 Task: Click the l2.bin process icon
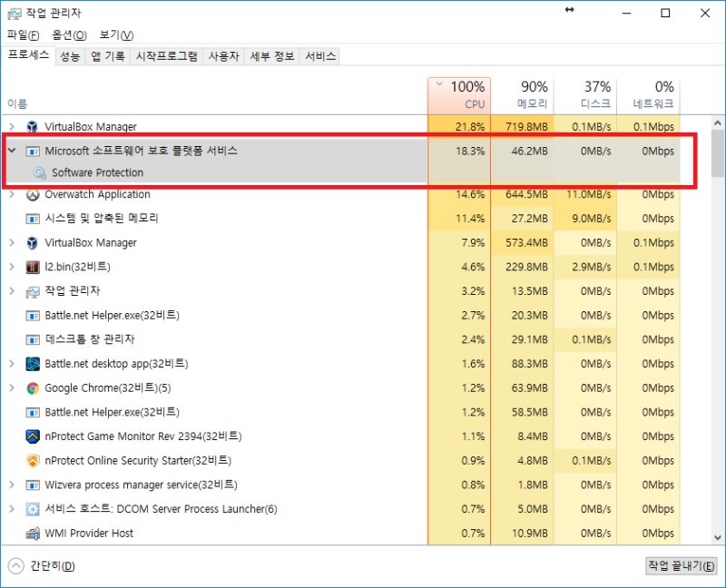(x=33, y=267)
